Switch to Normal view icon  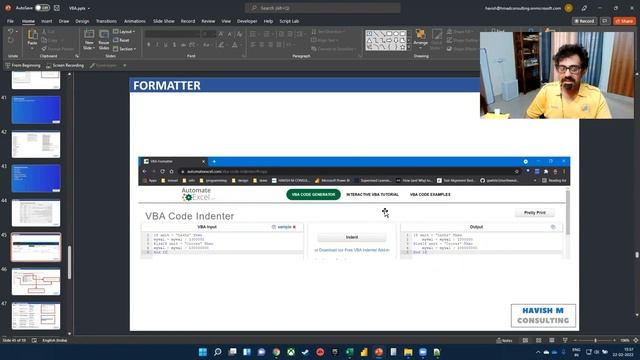tap(525, 340)
